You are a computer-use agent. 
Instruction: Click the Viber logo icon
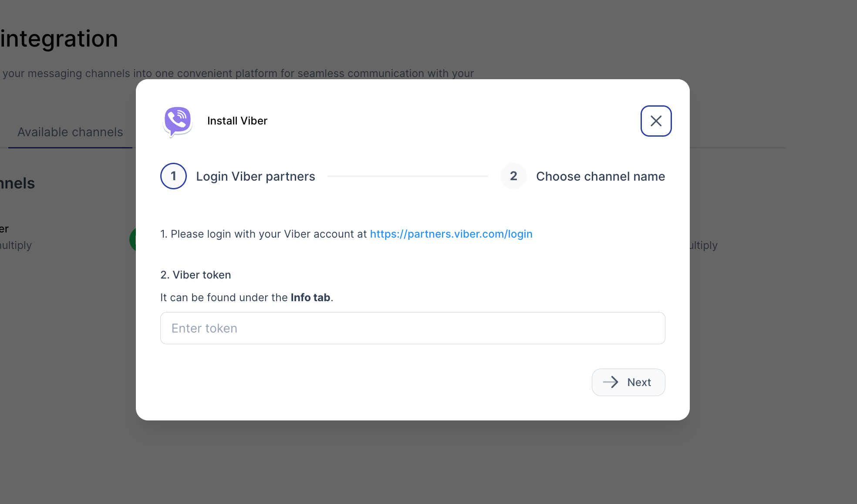coord(178,121)
